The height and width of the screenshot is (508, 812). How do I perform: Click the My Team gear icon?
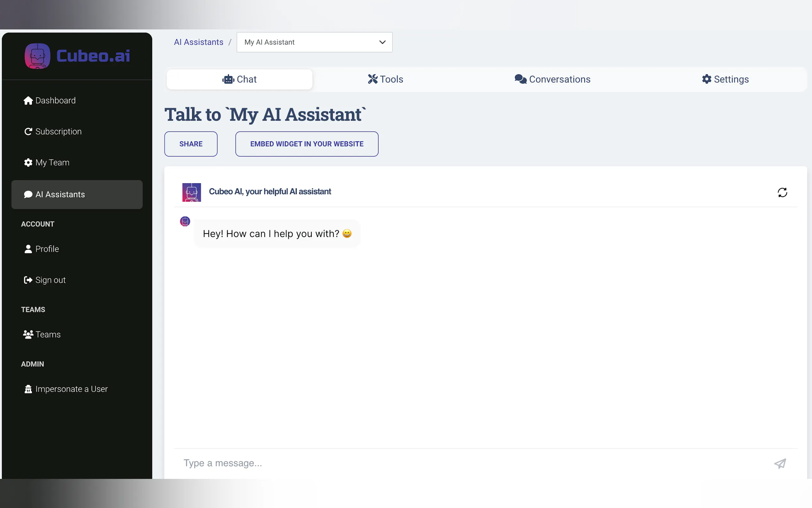tap(28, 163)
